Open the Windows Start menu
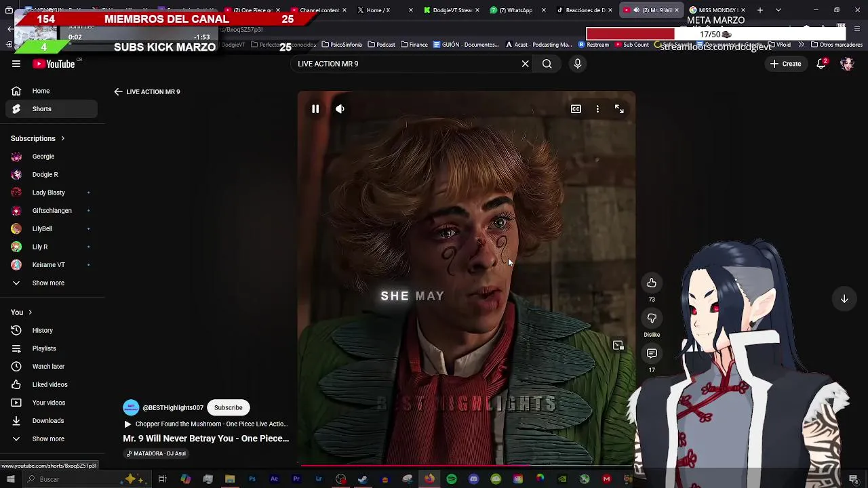Screen dimensions: 868x488 pyautogui.click(x=10, y=479)
